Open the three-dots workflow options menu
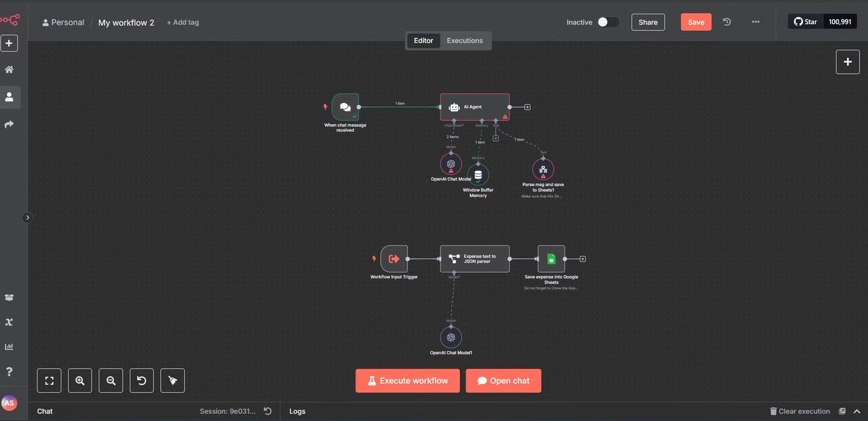The image size is (868, 421). click(755, 22)
